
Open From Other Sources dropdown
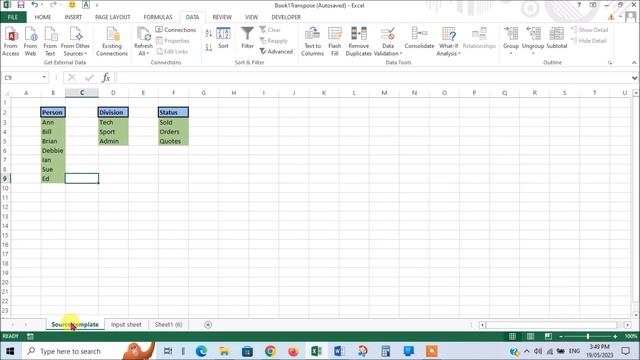(75, 41)
